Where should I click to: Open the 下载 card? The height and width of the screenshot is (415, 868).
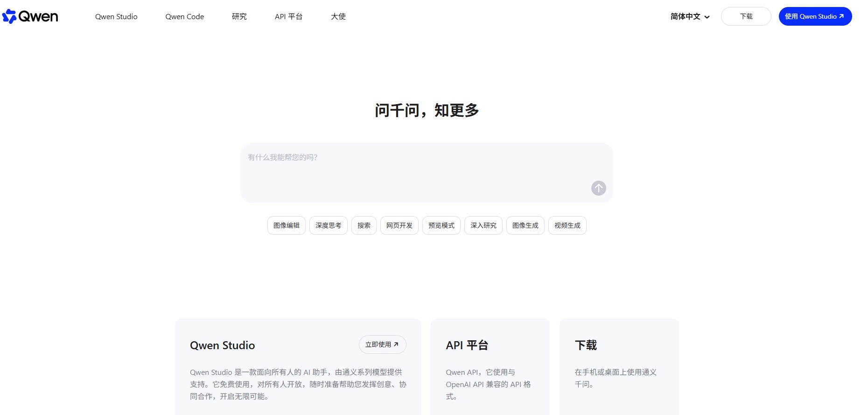pyautogui.click(x=619, y=367)
